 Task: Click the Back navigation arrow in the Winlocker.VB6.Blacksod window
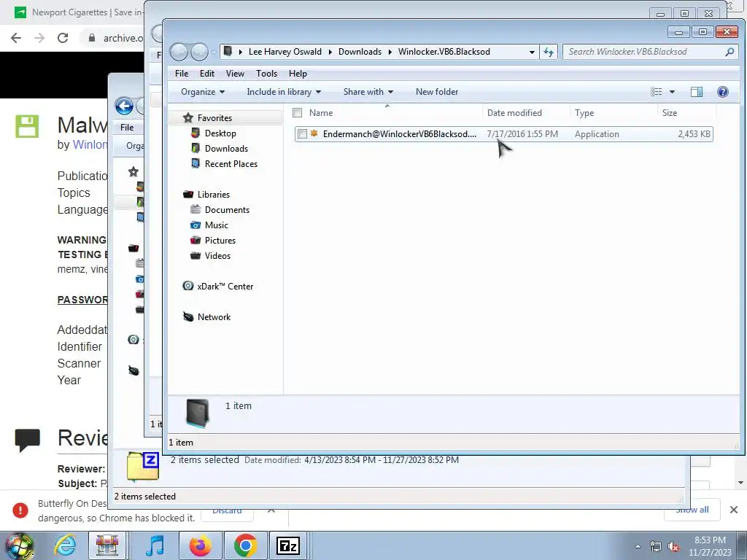[179, 52]
